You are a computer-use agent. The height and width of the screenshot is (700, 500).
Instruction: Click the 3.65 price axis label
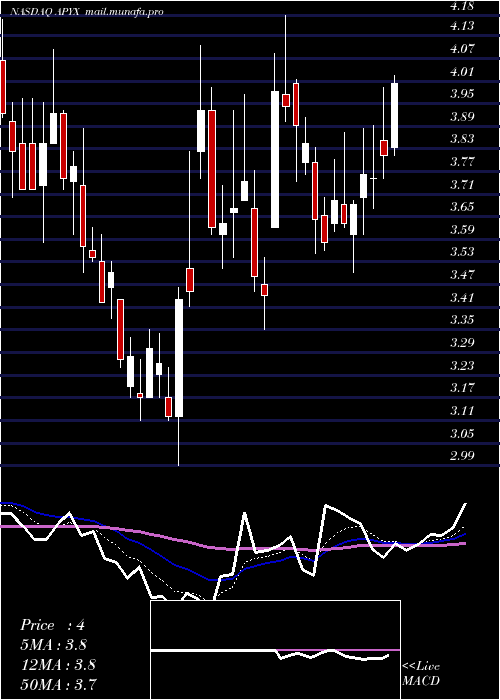(462, 207)
